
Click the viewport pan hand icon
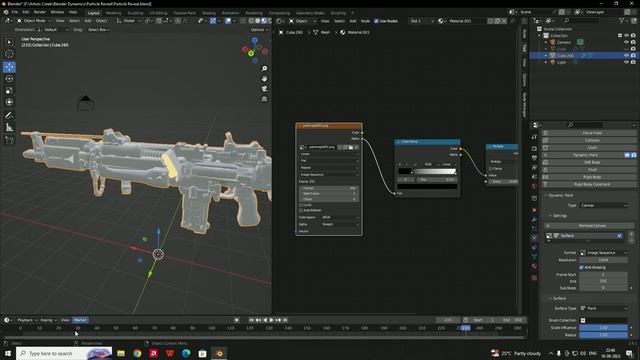point(264,78)
